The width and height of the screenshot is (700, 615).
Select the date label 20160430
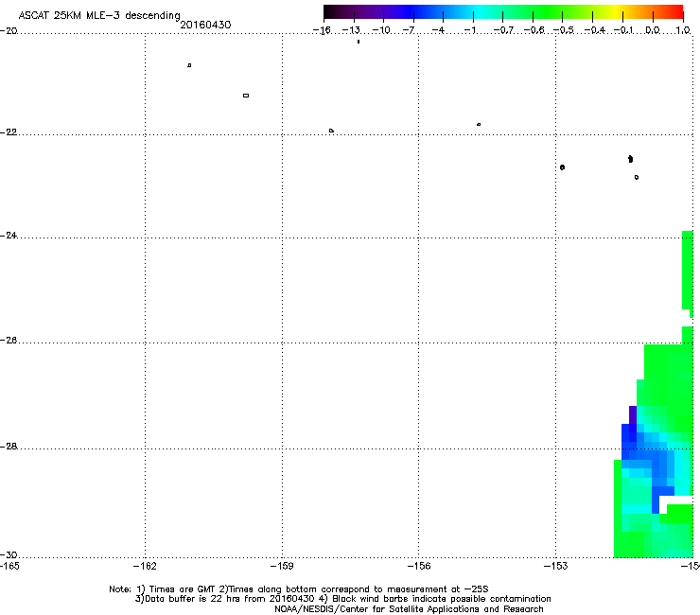[x=205, y=25]
